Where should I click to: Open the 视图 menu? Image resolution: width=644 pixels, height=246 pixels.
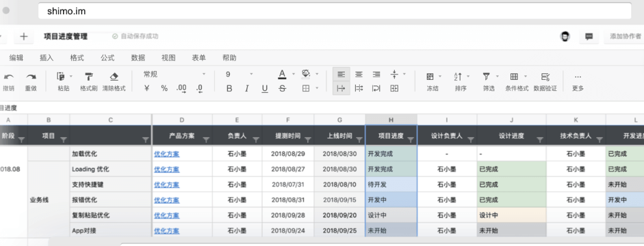coord(168,58)
